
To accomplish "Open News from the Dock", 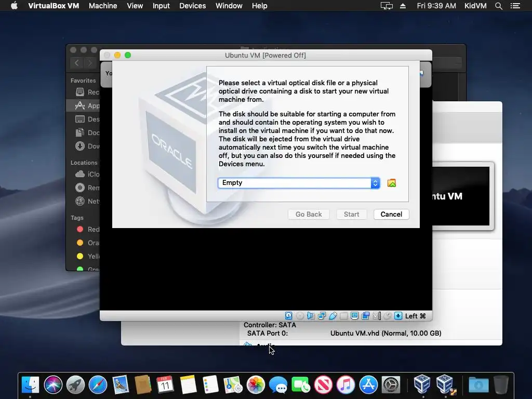I will [323, 385].
